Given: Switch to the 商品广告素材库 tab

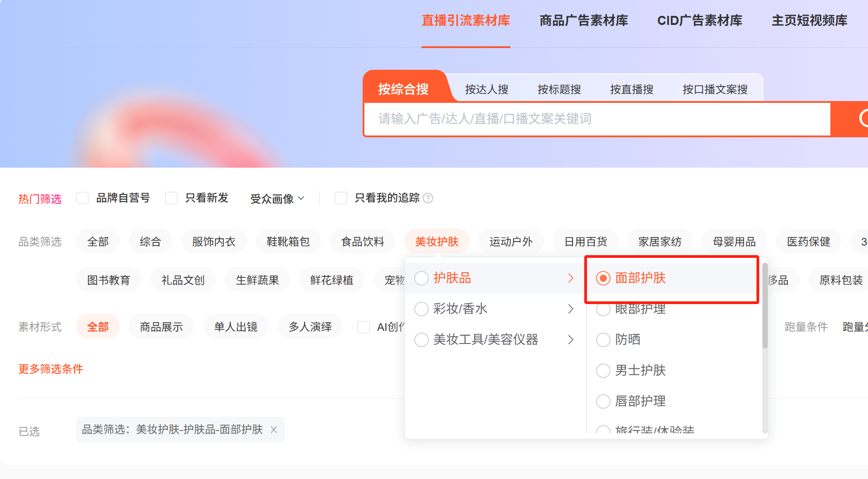Looking at the screenshot, I should (x=583, y=21).
